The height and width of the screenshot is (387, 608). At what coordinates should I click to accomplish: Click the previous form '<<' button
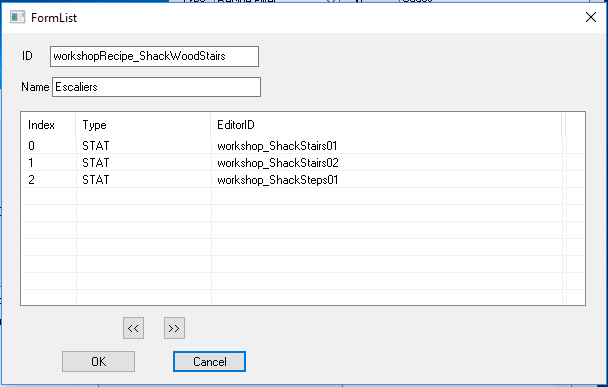133,328
